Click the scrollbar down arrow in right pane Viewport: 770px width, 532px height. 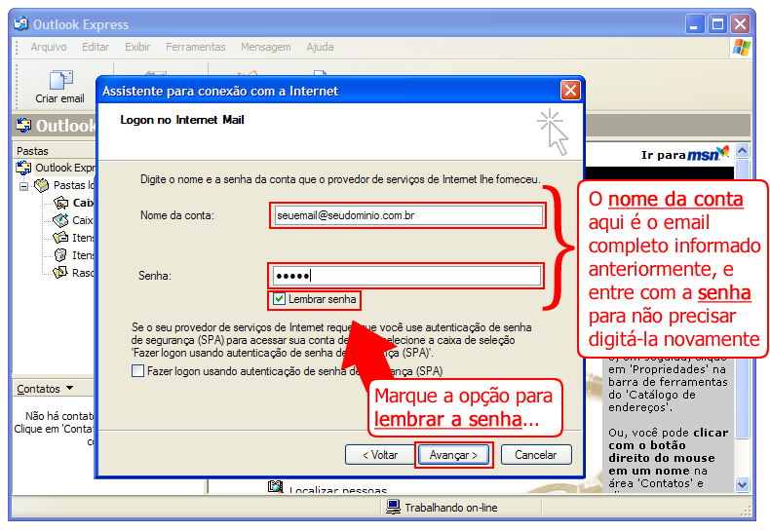pos(742,484)
